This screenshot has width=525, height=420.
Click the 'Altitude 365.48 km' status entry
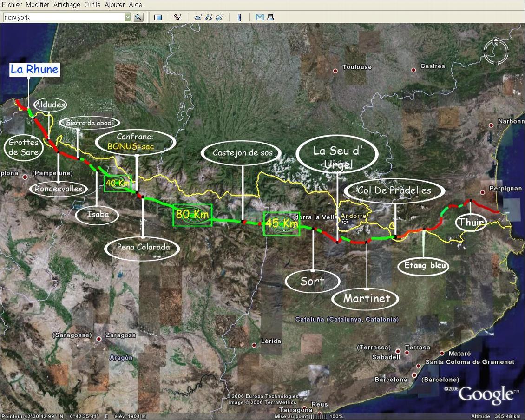[x=497, y=416]
